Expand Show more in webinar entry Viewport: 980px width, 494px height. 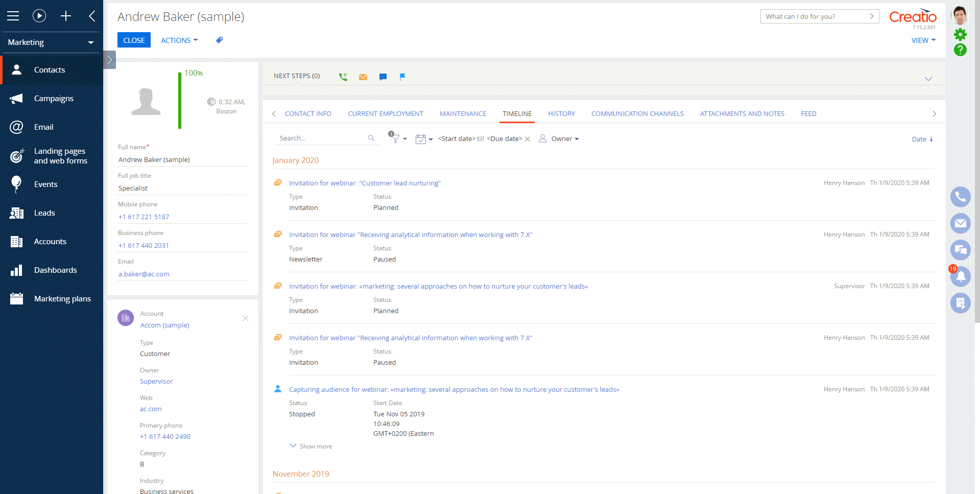point(311,446)
